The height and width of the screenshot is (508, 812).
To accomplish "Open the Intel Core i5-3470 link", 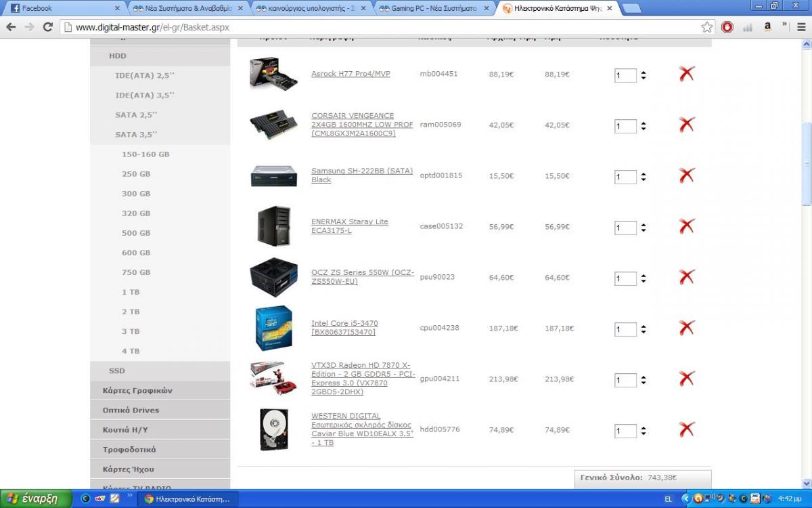I will (x=344, y=328).
